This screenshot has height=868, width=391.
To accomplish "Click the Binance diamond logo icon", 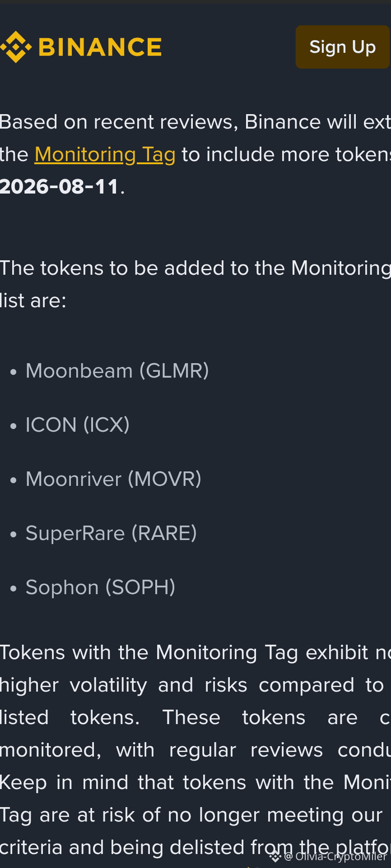I will [16, 47].
